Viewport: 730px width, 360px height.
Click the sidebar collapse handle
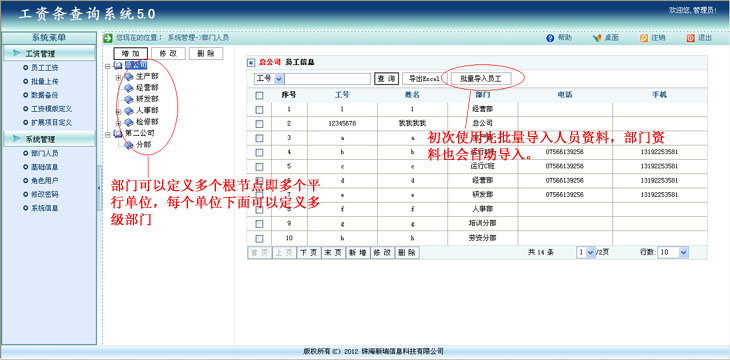[99, 187]
